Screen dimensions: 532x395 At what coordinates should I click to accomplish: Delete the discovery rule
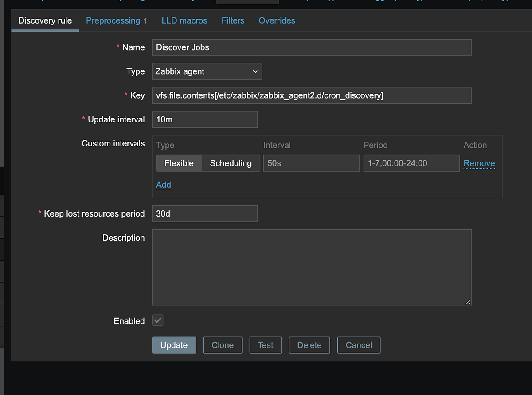tap(309, 345)
